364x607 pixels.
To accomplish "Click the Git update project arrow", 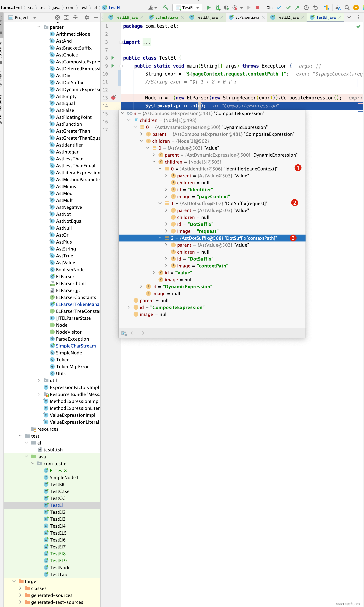I will click(279, 8).
